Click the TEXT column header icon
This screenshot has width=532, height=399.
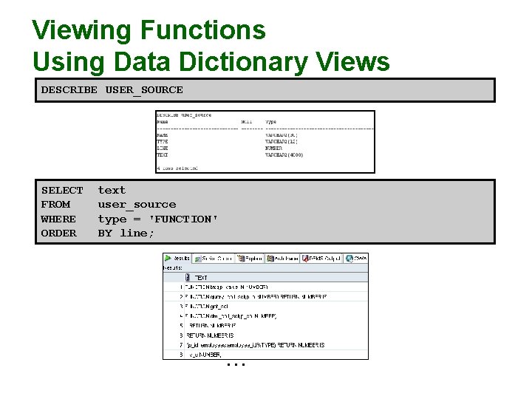coord(188,278)
